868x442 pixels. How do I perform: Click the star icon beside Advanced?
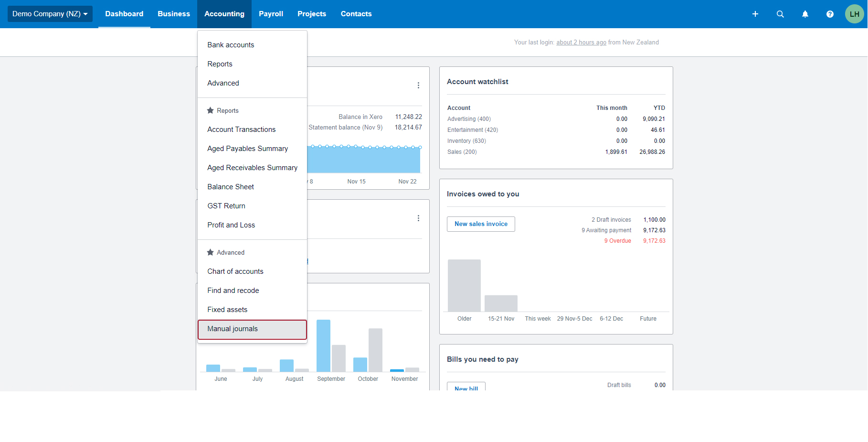(x=210, y=252)
